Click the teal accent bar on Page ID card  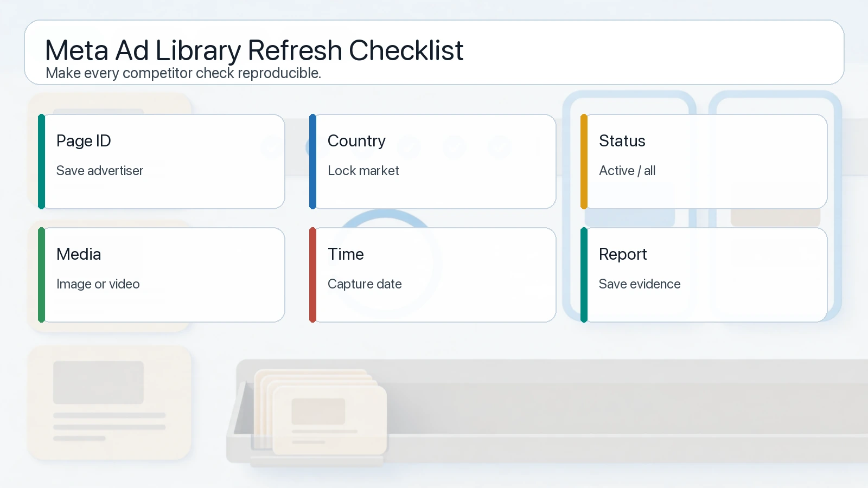point(41,162)
